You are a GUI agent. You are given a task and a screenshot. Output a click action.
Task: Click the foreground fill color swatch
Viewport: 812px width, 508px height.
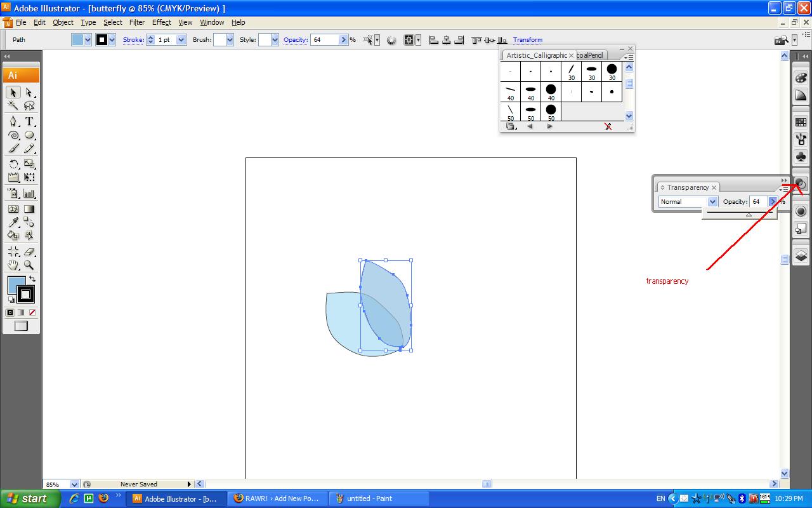pyautogui.click(x=15, y=284)
